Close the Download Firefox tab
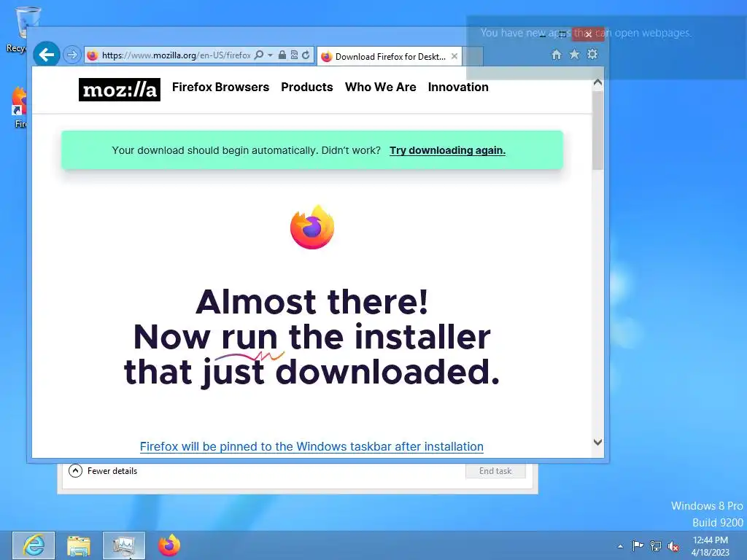 click(454, 56)
